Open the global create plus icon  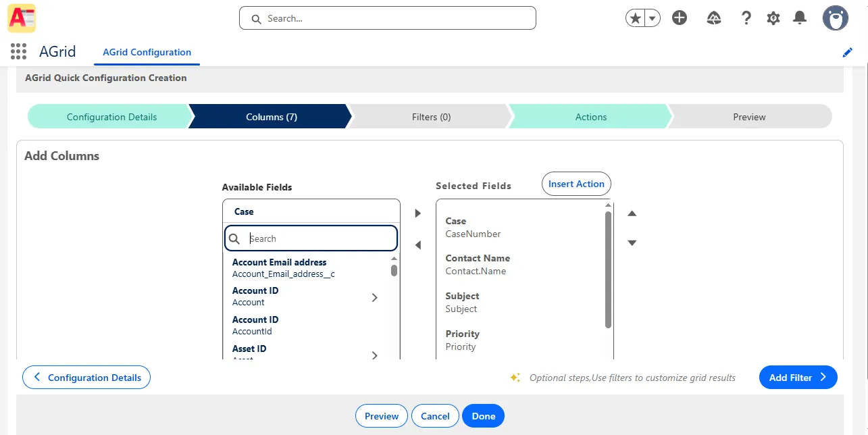tap(680, 18)
